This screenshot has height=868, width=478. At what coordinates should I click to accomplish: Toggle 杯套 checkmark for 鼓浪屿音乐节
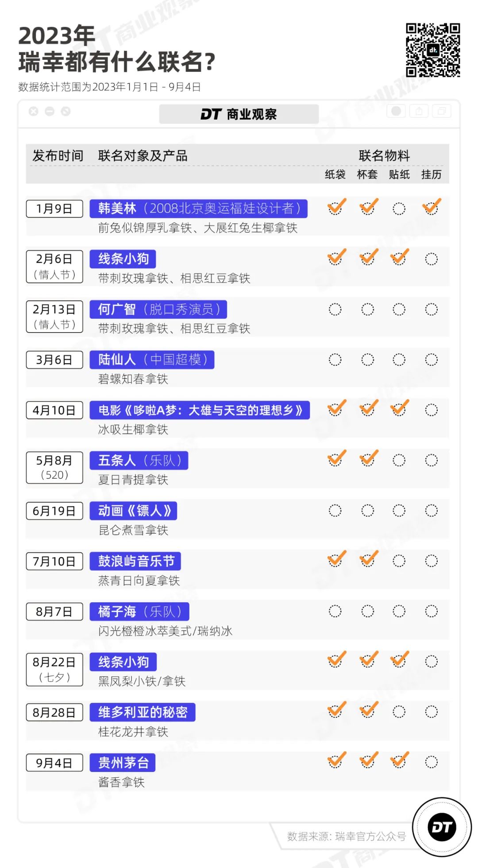click(x=368, y=560)
